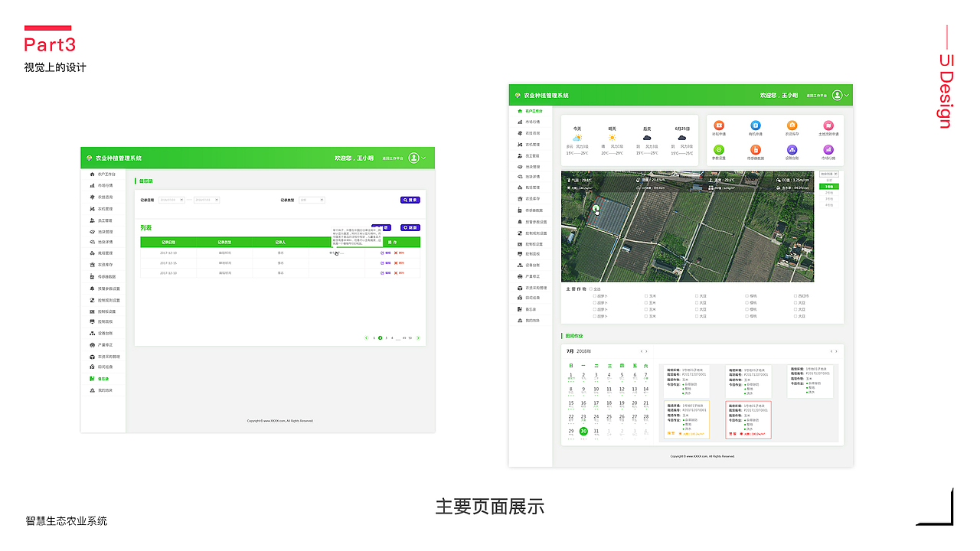This screenshot has width=980, height=551.
Task: Select 2号地 in the block list
Action: click(829, 192)
